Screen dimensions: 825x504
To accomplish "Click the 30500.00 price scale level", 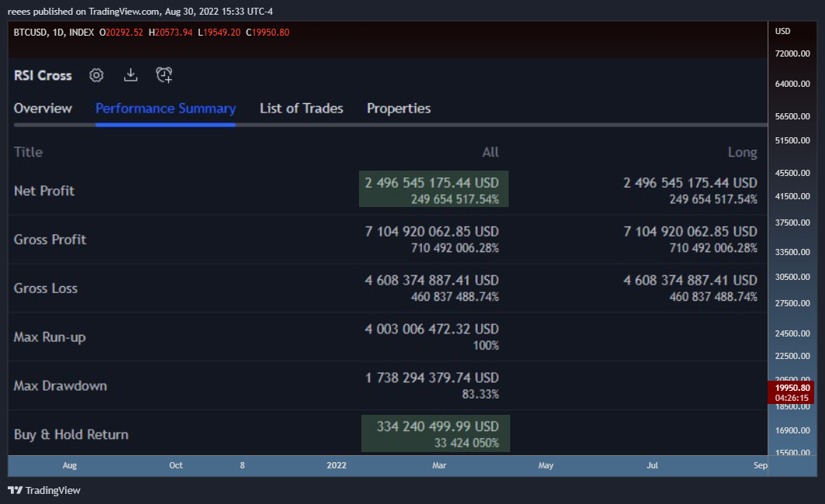I will click(792, 277).
